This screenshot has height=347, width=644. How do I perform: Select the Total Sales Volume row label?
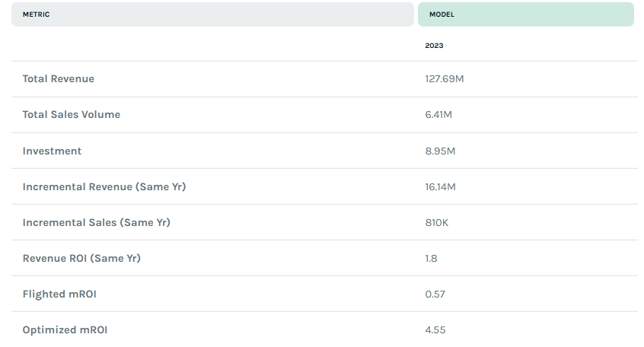click(72, 115)
